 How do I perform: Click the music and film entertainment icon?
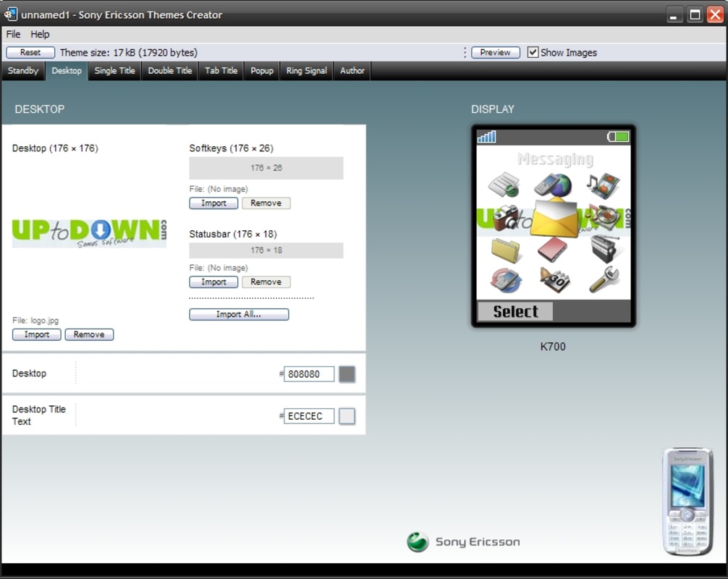tap(602, 185)
